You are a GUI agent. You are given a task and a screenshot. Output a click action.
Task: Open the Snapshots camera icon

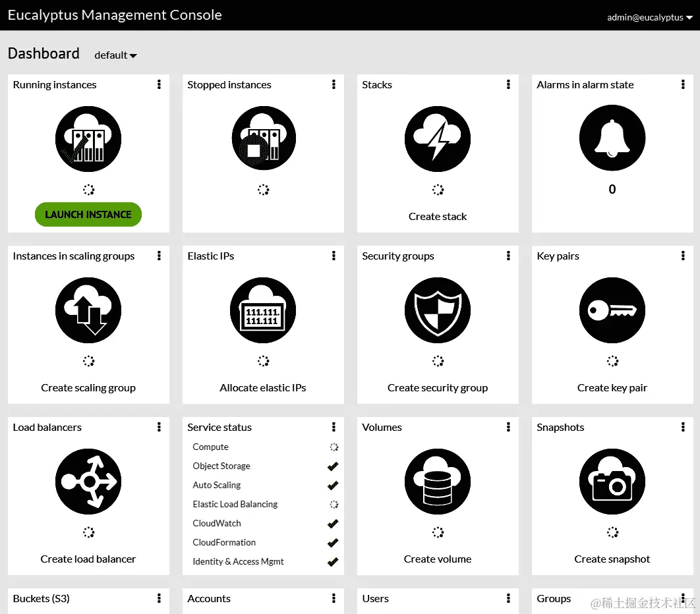click(x=612, y=482)
